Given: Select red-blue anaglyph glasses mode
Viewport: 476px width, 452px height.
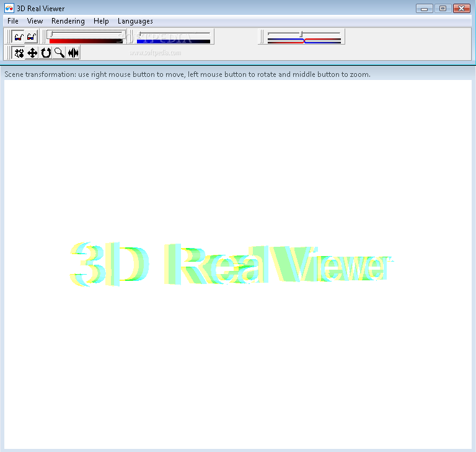Looking at the screenshot, I should (x=31, y=37).
